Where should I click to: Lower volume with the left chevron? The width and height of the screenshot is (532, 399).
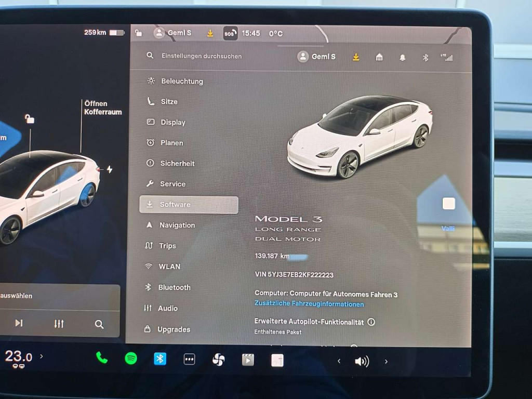(339, 361)
